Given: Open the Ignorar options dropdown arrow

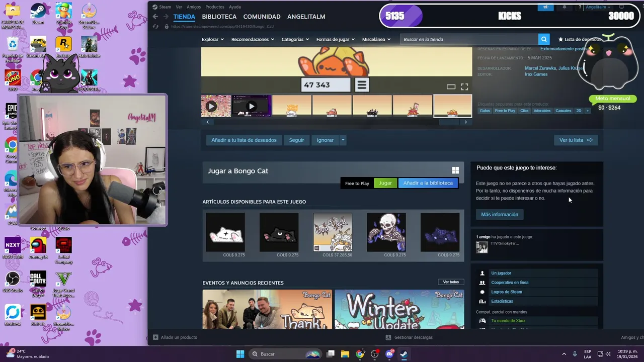Looking at the screenshot, I should 343,140.
